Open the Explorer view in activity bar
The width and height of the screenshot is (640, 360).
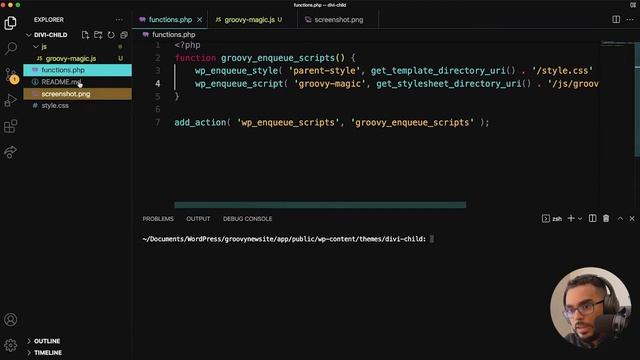coord(11,23)
